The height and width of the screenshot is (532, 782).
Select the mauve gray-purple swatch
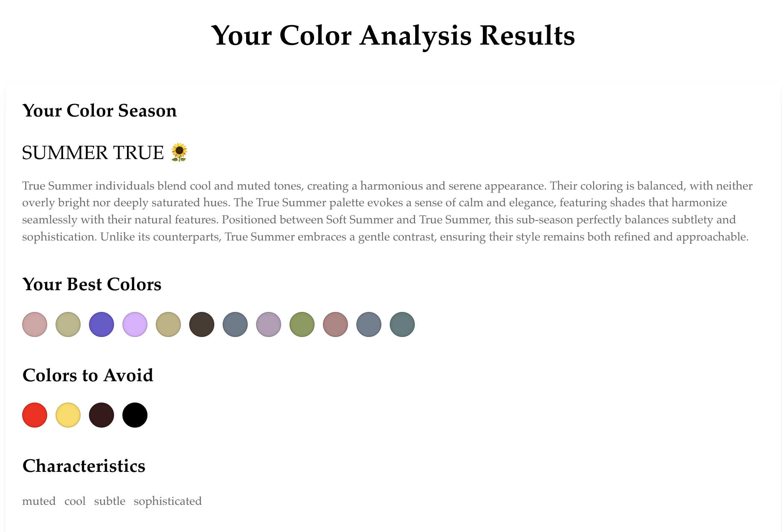[x=269, y=324]
